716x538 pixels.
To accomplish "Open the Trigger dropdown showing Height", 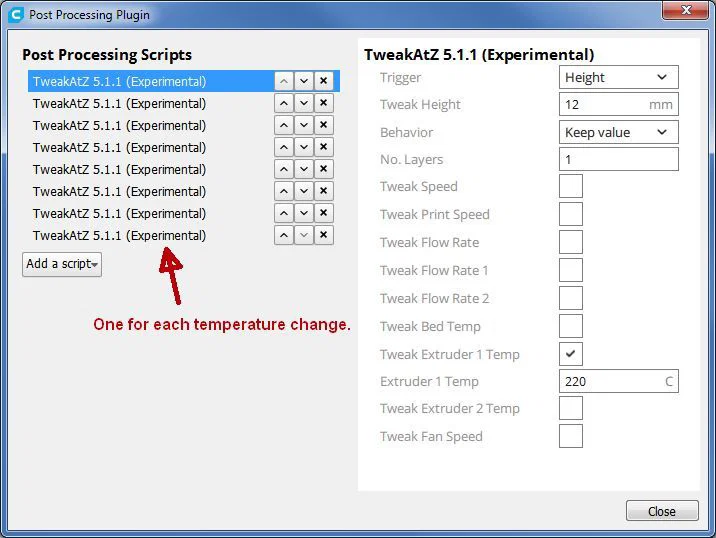I will click(x=619, y=77).
